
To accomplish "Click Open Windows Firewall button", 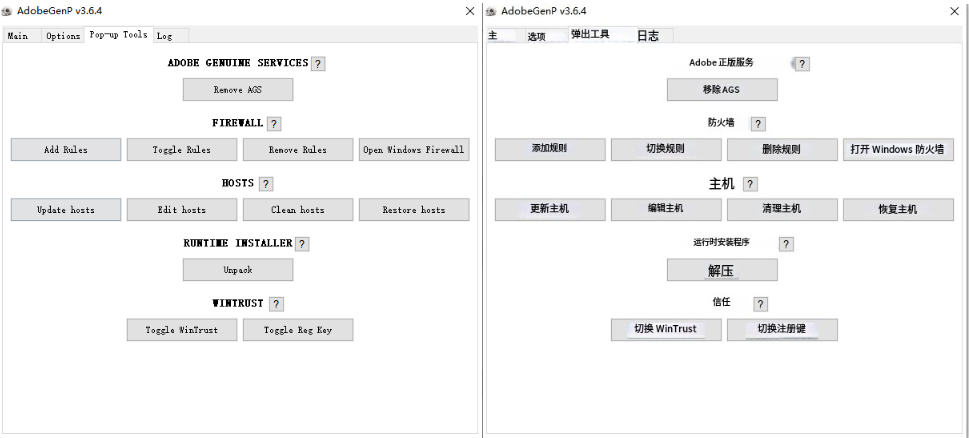I will 414,150.
